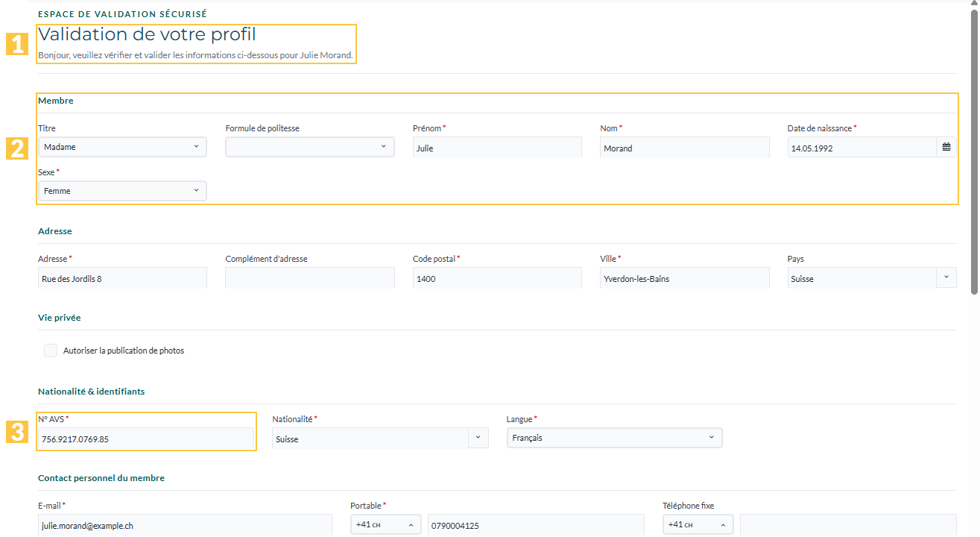Open the Portable country code selector
The height and width of the screenshot is (537, 980).
pos(385,525)
